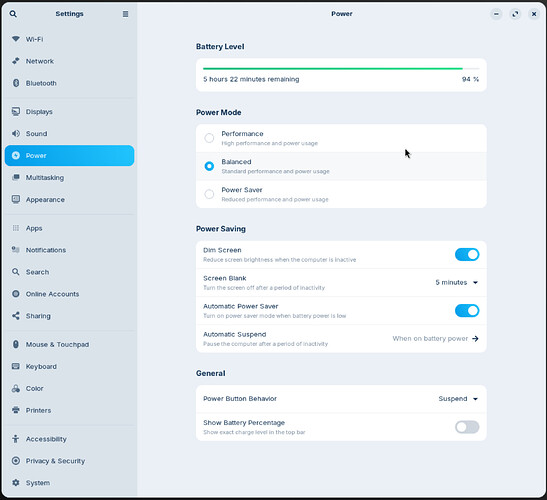Screen dimensions: 547x500
Task: Click the Sound speaker icon
Action: coord(16,134)
